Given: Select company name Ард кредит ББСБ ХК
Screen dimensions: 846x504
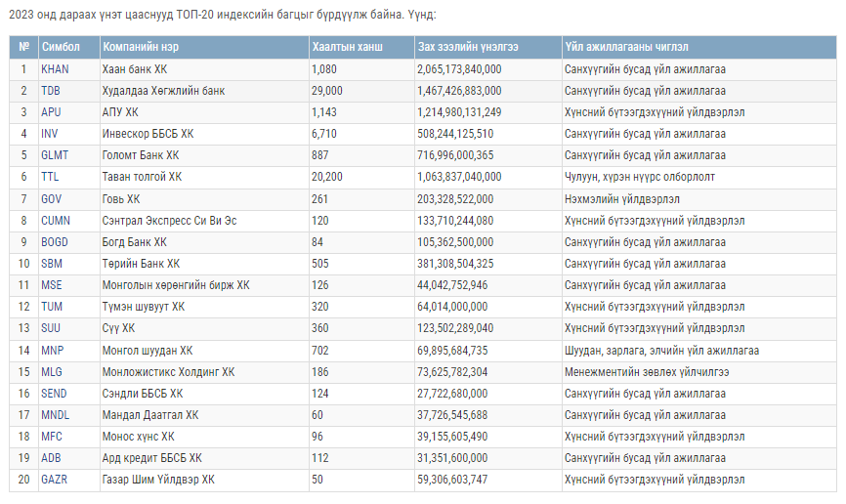Looking at the screenshot, I should coord(152,459).
